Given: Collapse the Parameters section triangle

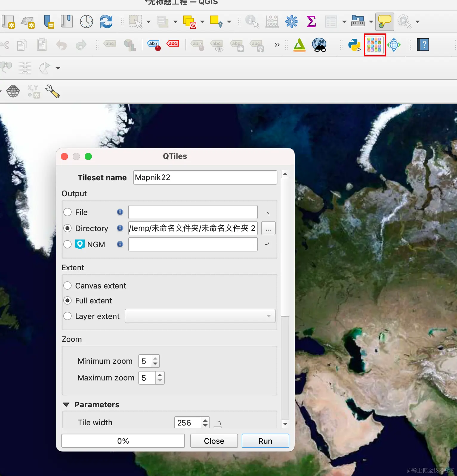Looking at the screenshot, I should (x=67, y=405).
